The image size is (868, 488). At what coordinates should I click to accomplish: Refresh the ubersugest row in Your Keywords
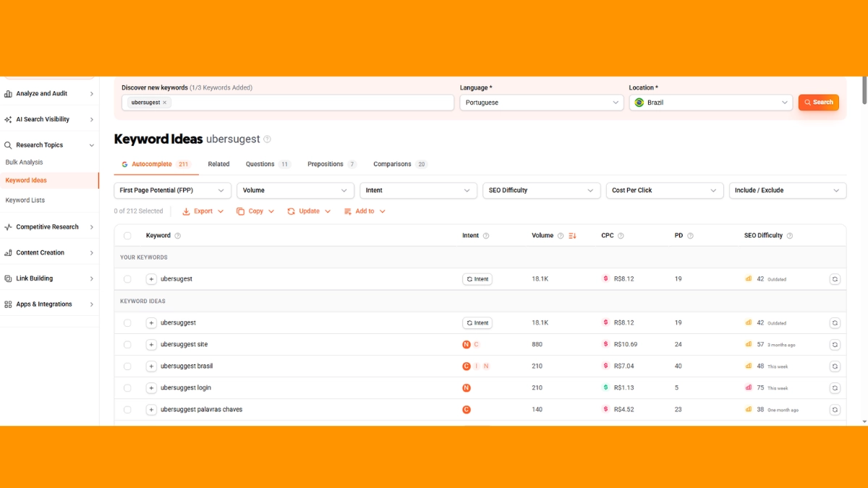coord(835,279)
